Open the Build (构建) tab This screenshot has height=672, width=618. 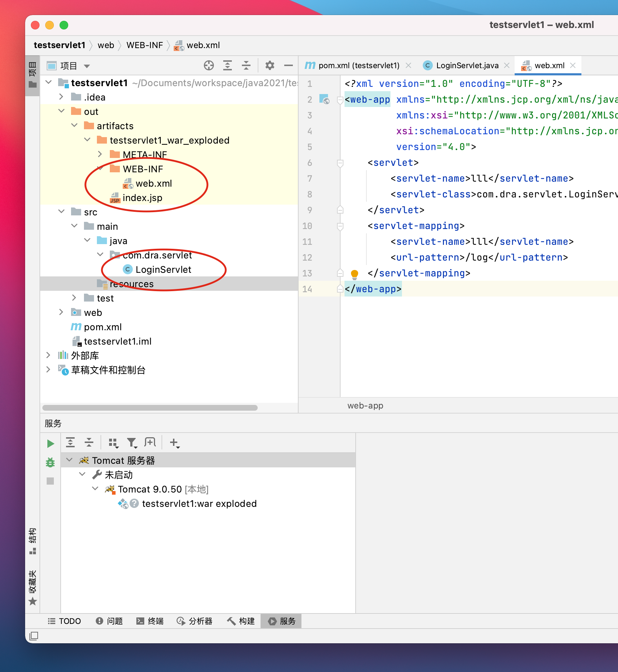coord(241,621)
